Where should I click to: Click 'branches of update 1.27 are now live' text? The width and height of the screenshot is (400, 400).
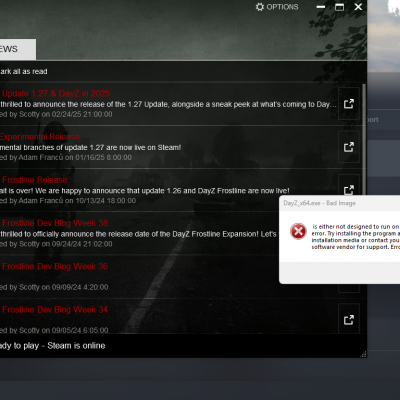91,147
